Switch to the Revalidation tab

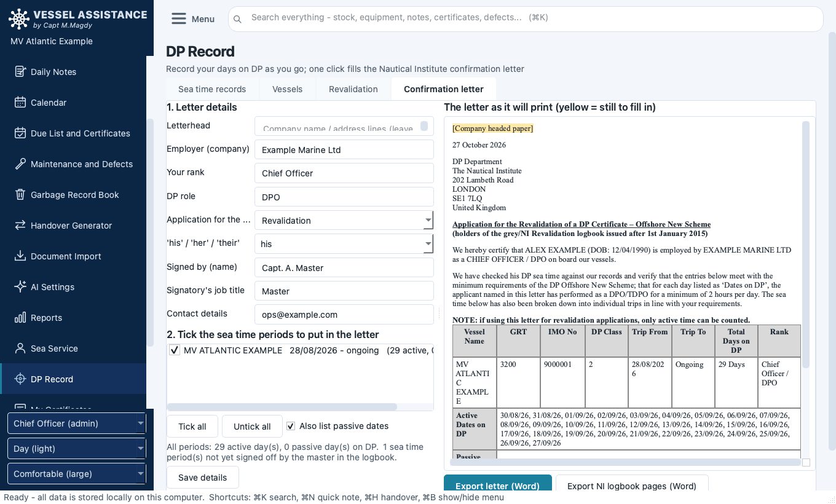(x=353, y=89)
